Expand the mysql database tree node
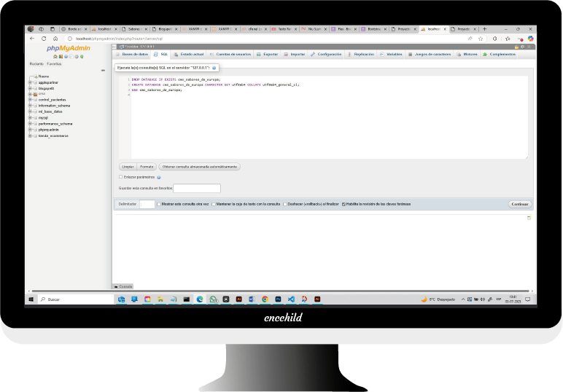563x392 pixels. [30, 117]
